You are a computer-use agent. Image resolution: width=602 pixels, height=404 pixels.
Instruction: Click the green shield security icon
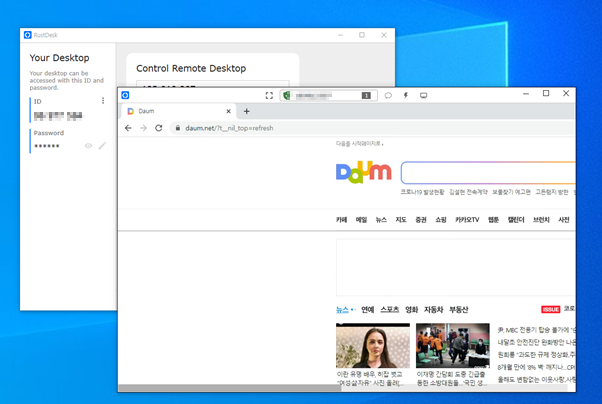[x=286, y=95]
